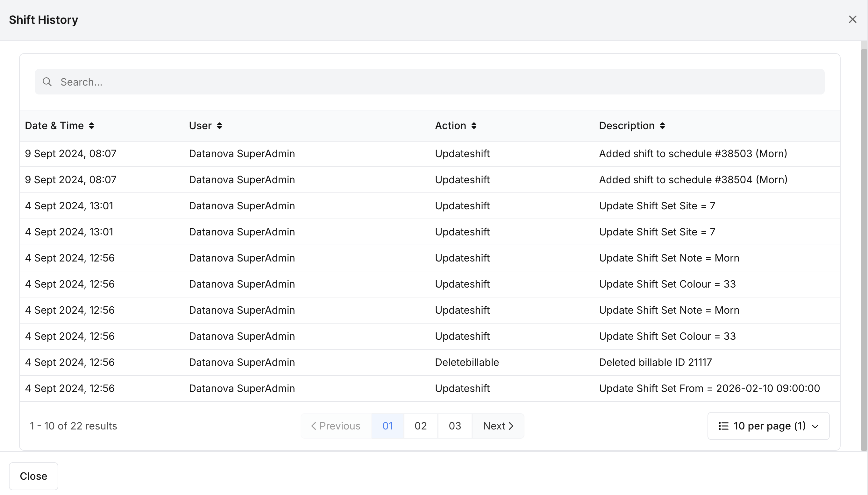This screenshot has width=868, height=495.
Task: Sort the Action column arrows
Action: [474, 126]
